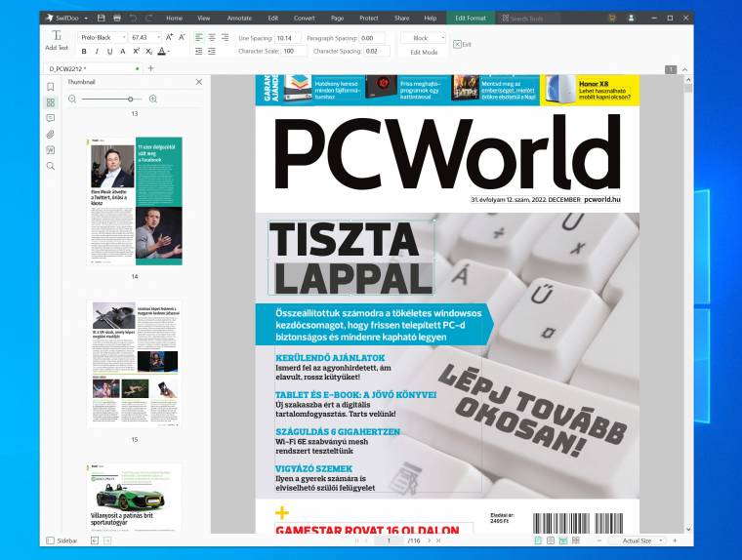
Task: Click the page number field in status bar
Action: point(389,540)
